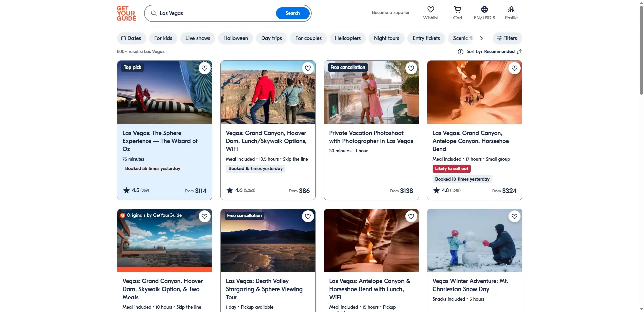This screenshot has width=644, height=312.
Task: Wishlist the Antelope Canyon & Horseshoe Bend Lunch card
Action: click(x=411, y=216)
